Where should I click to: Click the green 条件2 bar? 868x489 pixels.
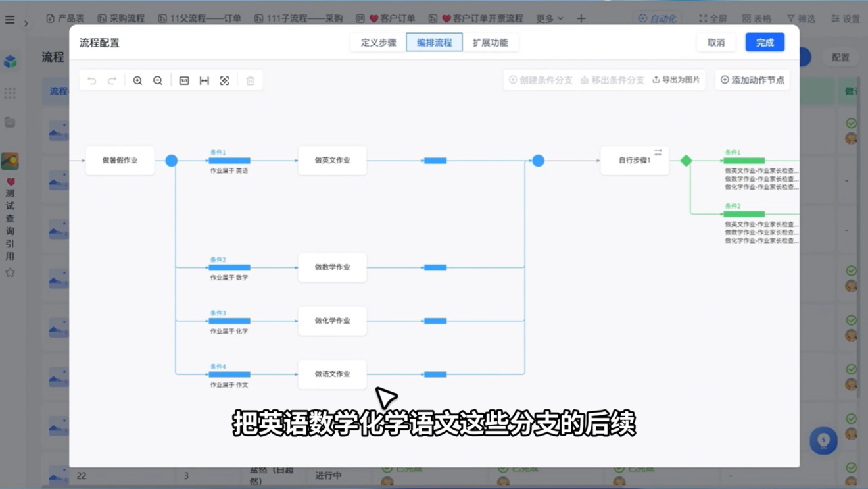click(x=744, y=213)
